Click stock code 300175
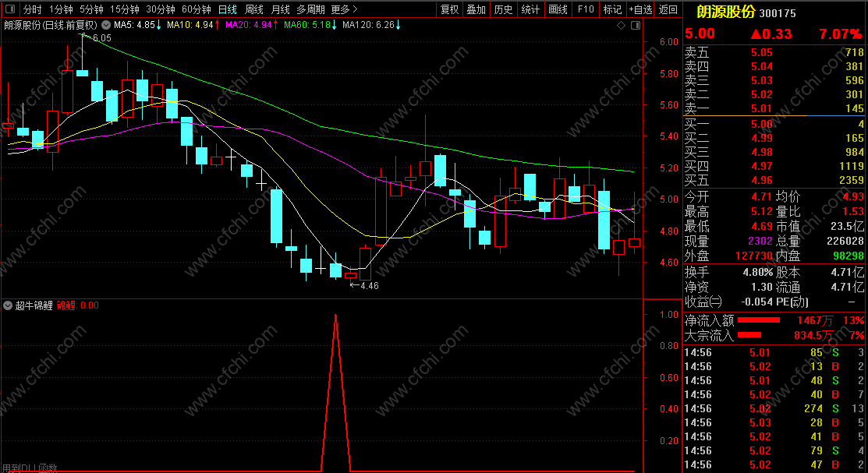The image size is (868, 473). point(778,12)
